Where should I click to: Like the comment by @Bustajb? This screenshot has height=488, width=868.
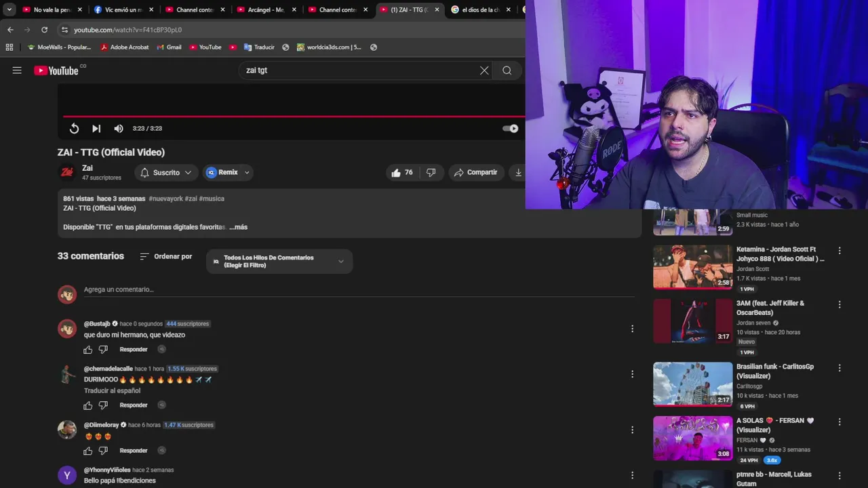(87, 350)
